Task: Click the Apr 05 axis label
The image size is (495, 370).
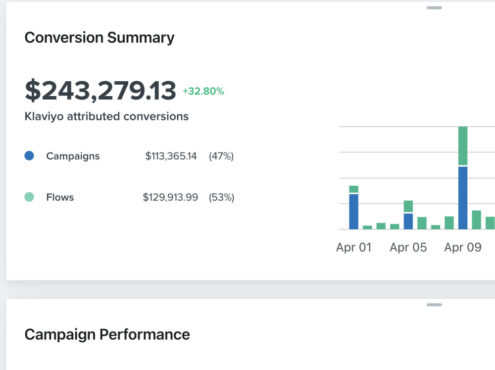Action: coord(408,248)
